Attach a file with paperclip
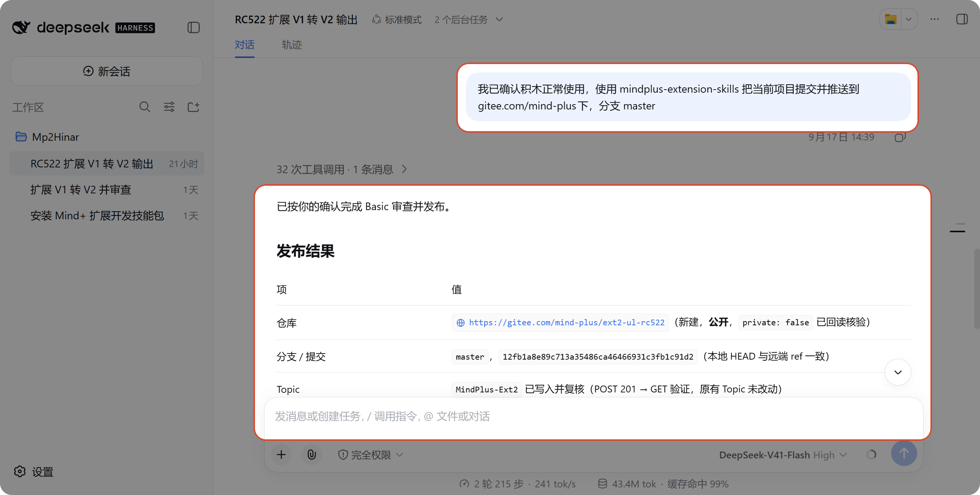The height and width of the screenshot is (495, 980). point(312,455)
